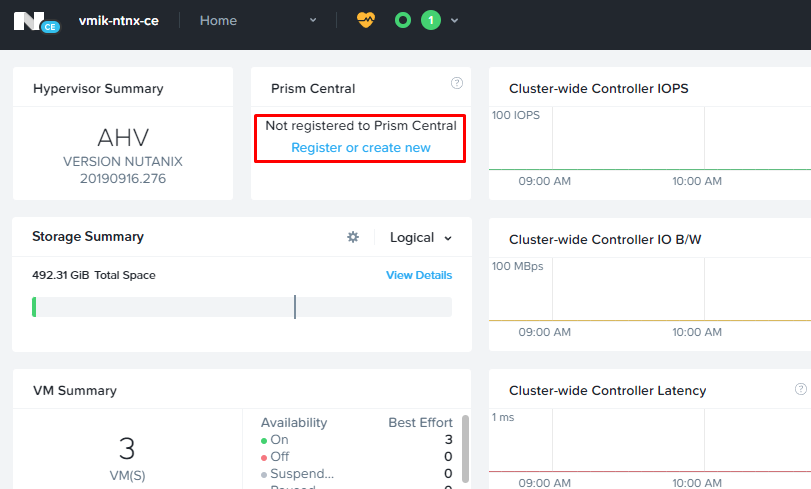Screen dimensions: 811x489
Task: Click the Cluster-wide Controller IOPS chart
Action: [650, 145]
